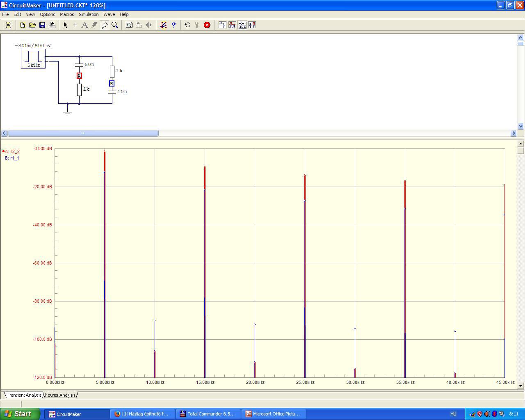
Task: Open the Edit menu
Action: [17, 14]
